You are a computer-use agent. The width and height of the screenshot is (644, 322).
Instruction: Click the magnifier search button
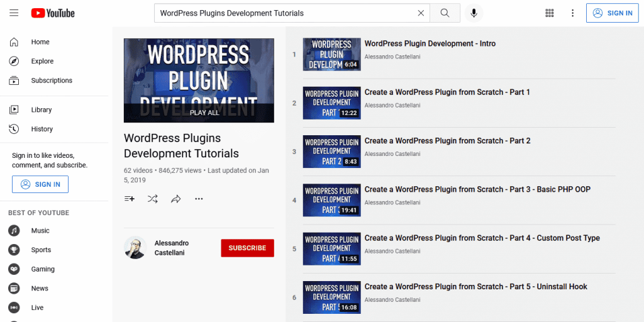click(445, 13)
